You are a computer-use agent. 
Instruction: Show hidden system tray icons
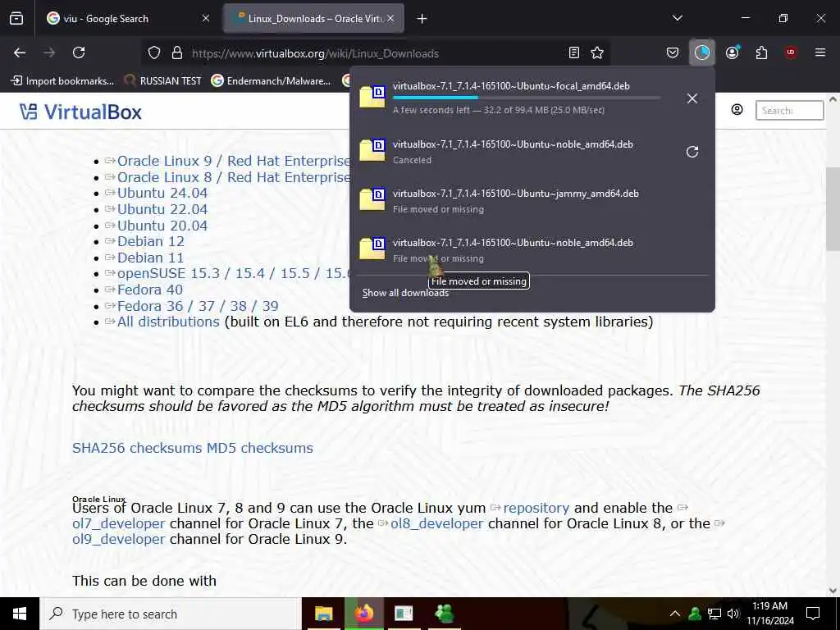pyautogui.click(x=675, y=614)
